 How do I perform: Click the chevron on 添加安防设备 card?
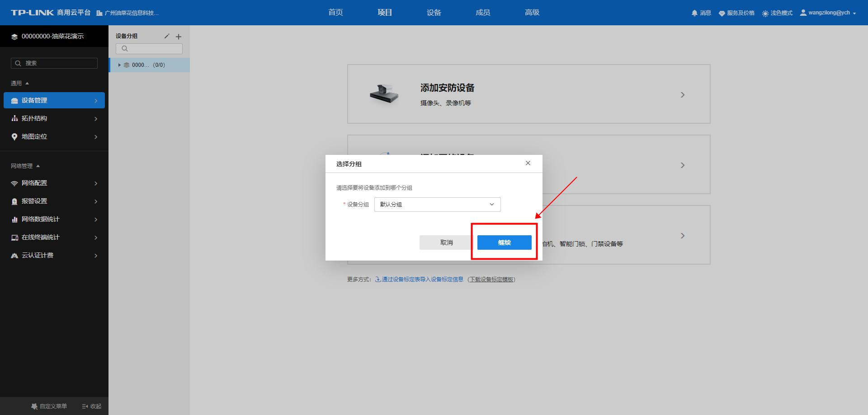pos(683,95)
